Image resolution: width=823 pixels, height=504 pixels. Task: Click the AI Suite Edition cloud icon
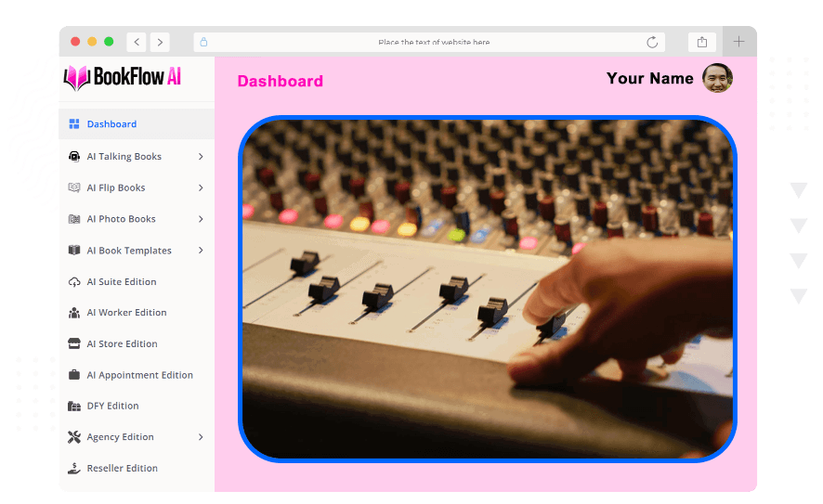74,282
